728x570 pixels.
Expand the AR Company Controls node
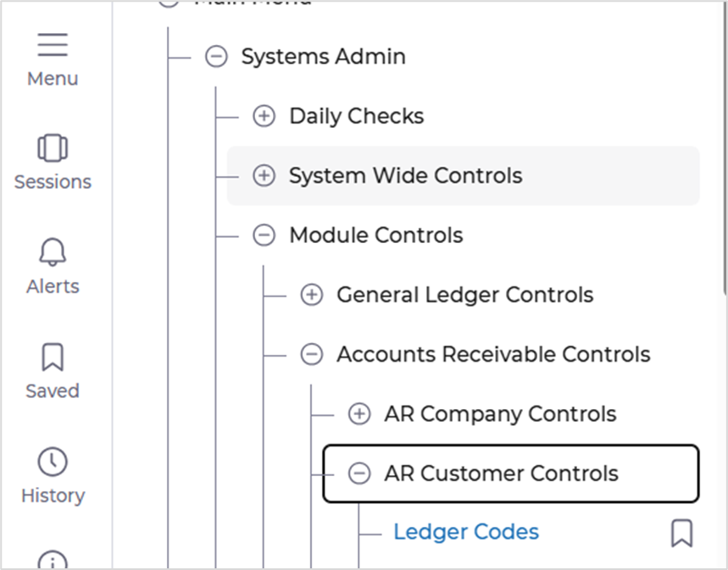coord(360,414)
